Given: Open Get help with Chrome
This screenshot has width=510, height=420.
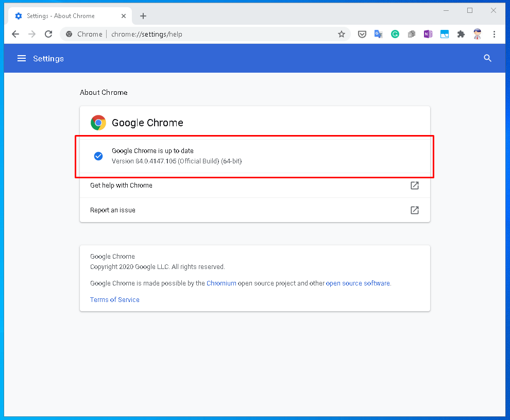Looking at the screenshot, I should pyautogui.click(x=255, y=186).
